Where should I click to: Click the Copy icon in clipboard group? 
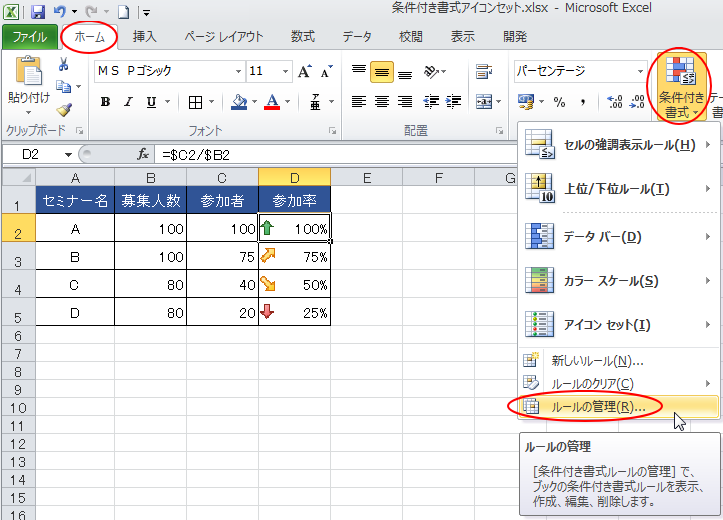point(63,86)
